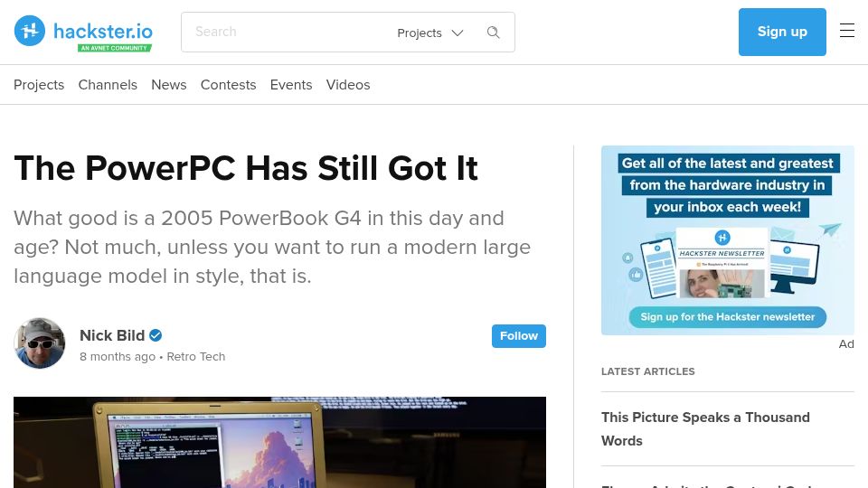The image size is (868, 488).
Task: Go to the Channels nav item
Action: tap(108, 85)
